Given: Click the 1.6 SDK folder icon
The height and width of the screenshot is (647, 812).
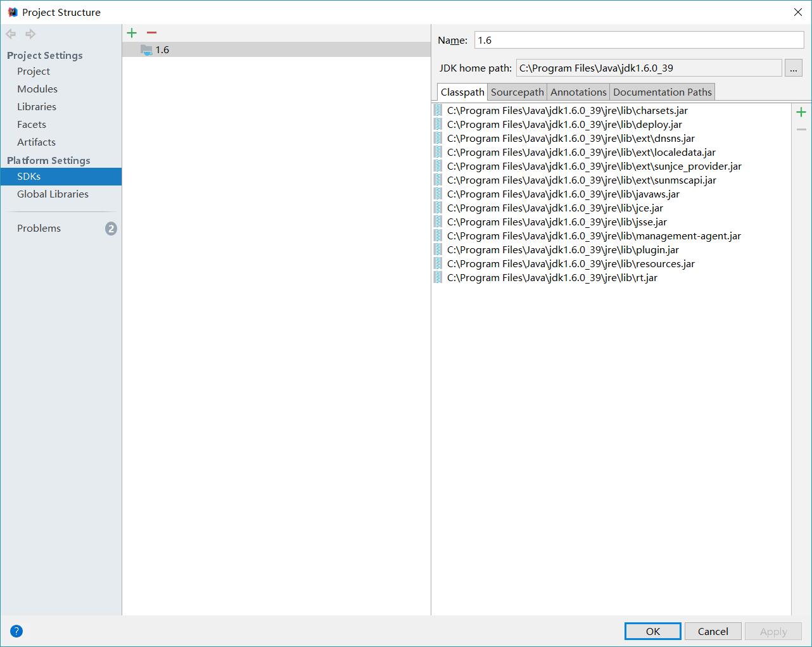Looking at the screenshot, I should (146, 50).
